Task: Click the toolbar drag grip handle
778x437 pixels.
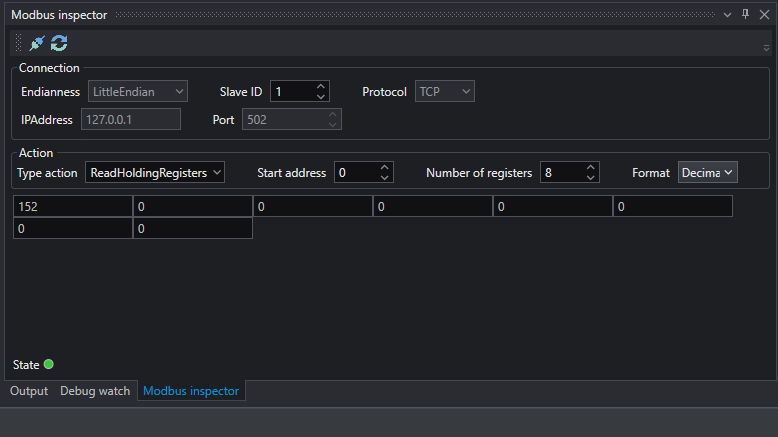Action: tap(18, 43)
